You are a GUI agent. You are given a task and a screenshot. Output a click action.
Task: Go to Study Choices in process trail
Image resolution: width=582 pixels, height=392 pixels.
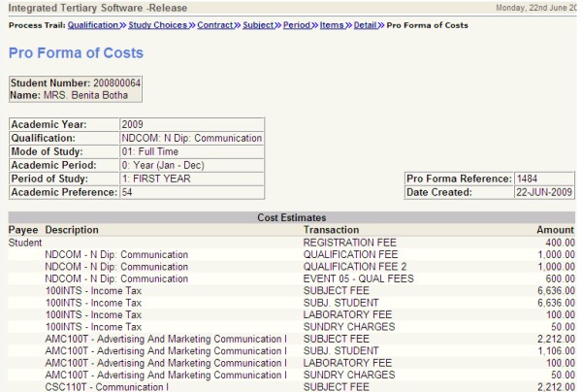click(158, 25)
